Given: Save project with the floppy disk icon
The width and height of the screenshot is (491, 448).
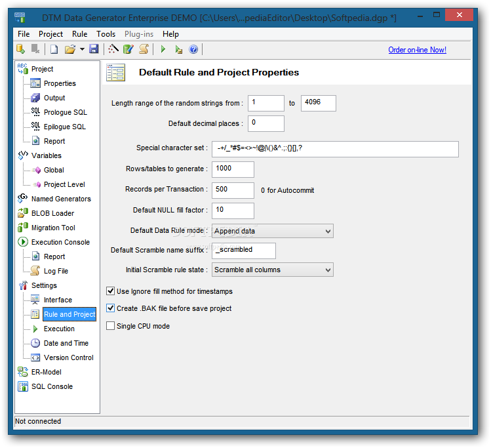Looking at the screenshot, I should (94, 49).
